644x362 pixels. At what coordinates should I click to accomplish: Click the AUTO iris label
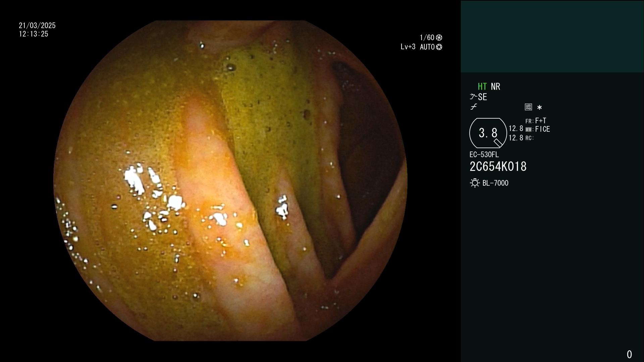click(427, 47)
